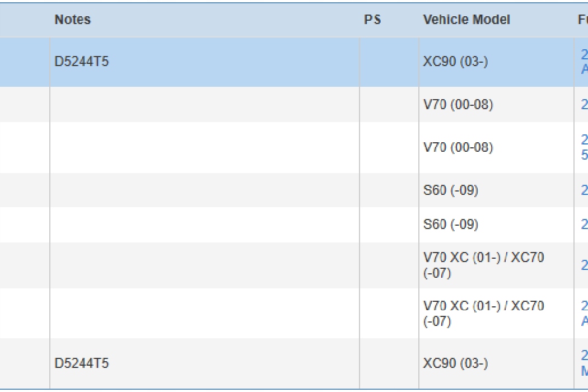This screenshot has height=392, width=588.
Task: Click the Notes column header
Action: tap(73, 20)
